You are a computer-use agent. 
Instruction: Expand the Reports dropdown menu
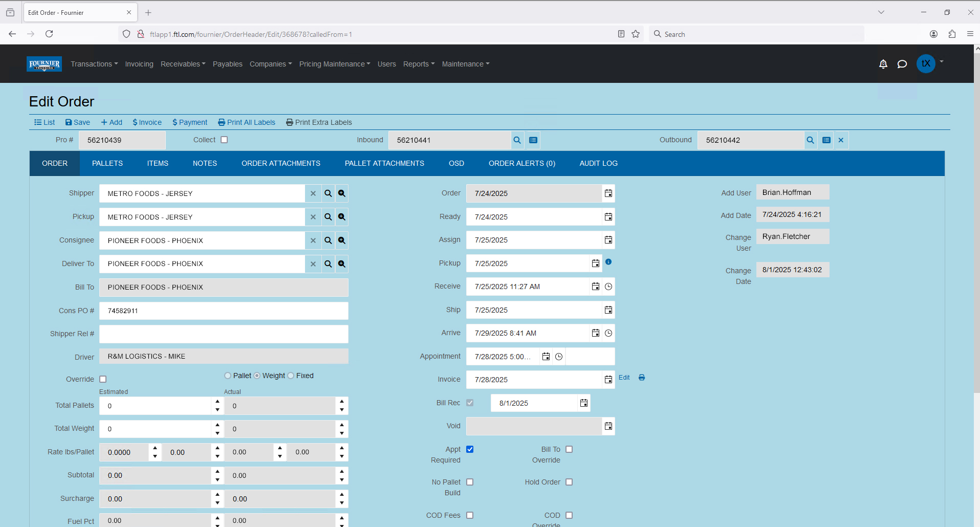pyautogui.click(x=418, y=64)
